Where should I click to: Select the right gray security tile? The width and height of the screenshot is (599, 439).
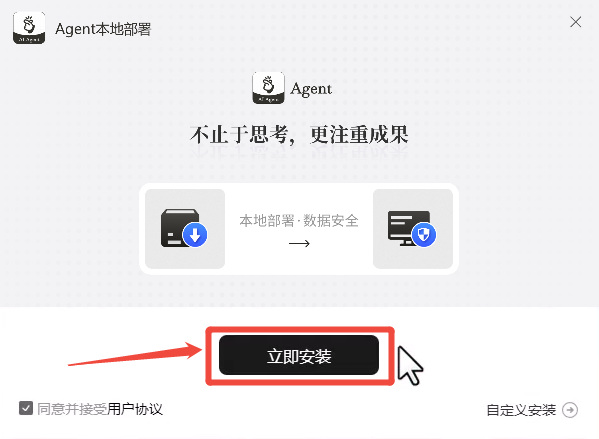[413, 228]
